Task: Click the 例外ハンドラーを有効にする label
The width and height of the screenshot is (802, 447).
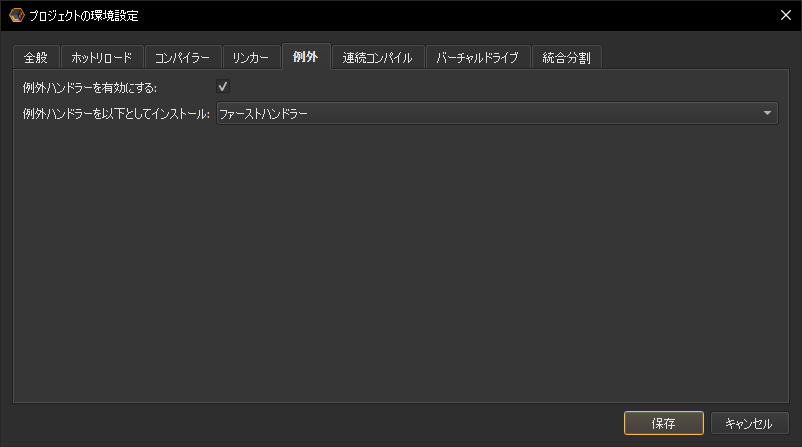Action: click(x=90, y=87)
